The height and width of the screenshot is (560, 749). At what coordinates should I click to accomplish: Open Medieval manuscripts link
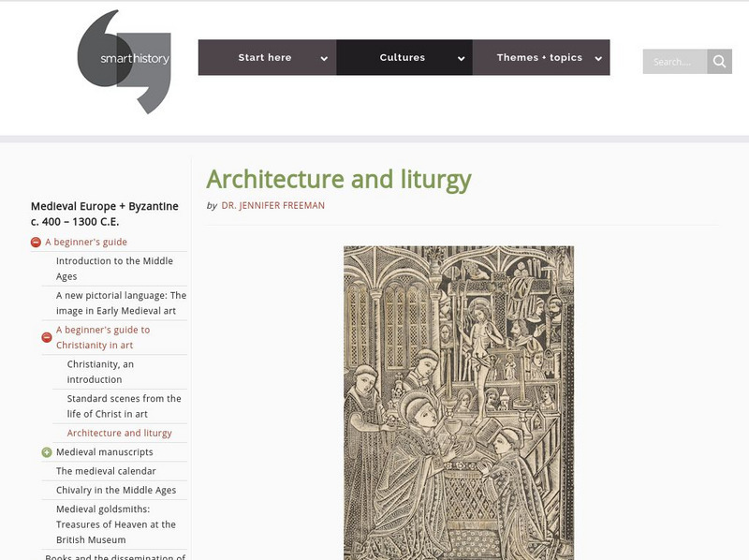tap(105, 452)
